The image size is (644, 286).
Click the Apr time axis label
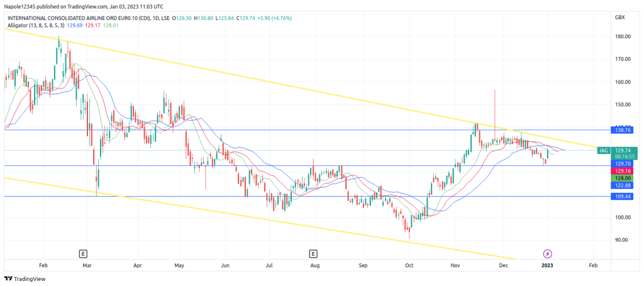click(138, 266)
